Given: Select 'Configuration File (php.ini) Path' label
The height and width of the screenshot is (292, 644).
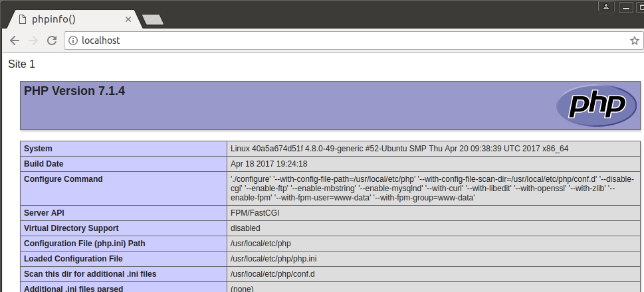Looking at the screenshot, I should [x=84, y=243].
